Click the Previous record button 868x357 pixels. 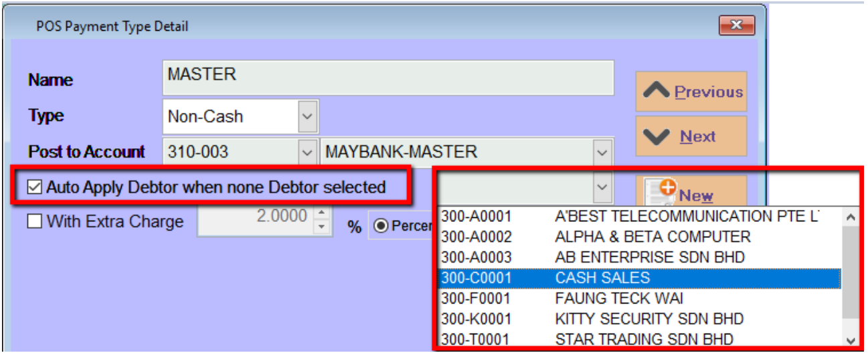691,92
